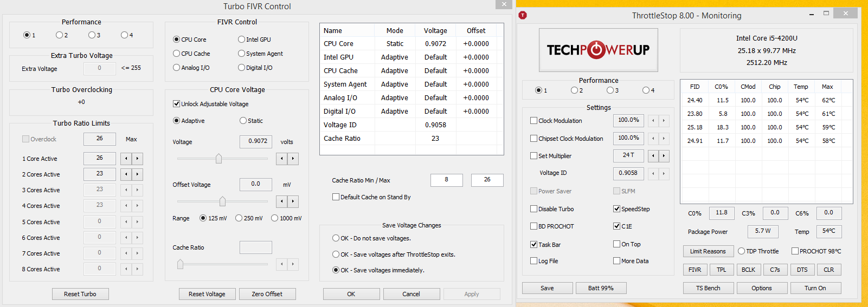This screenshot has height=307, width=868.
Task: Open BCLK button in ThrottleStop
Action: (x=749, y=270)
